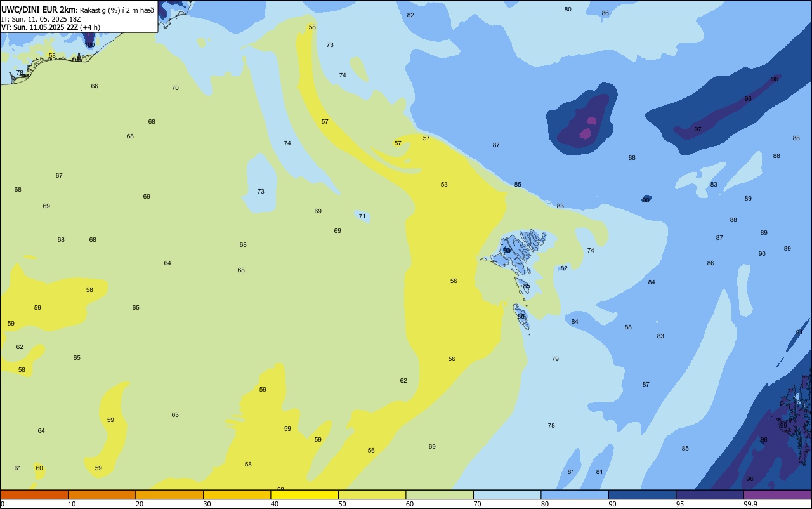Click the dark blue 90–95 legend segment
Image resolution: width=812 pixels, height=509 pixels.
coord(642,494)
